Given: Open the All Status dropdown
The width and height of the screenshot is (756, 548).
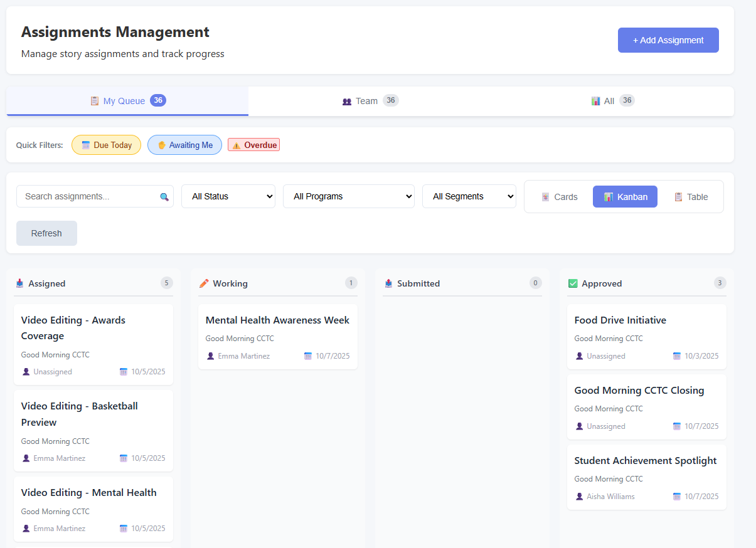Looking at the screenshot, I should click(228, 196).
